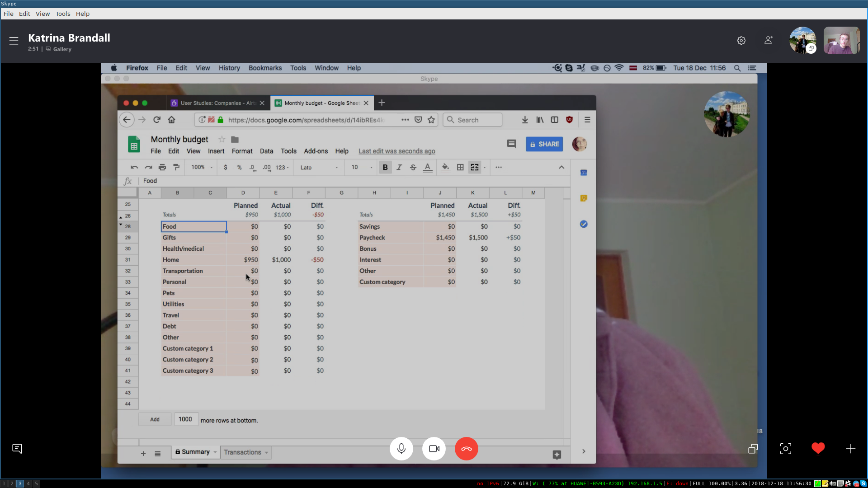The image size is (868, 488).
Task: Toggle italic formatting
Action: tap(399, 167)
